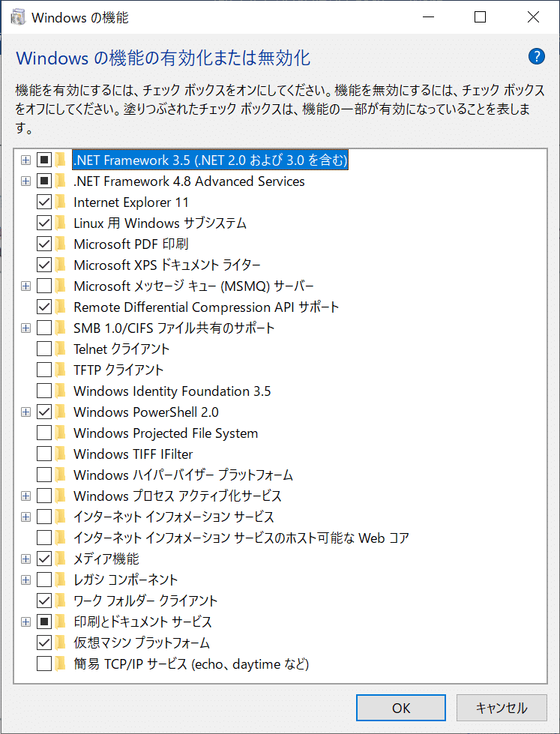Expand the メディア機能 node
The height and width of the screenshot is (734, 560).
point(25,559)
